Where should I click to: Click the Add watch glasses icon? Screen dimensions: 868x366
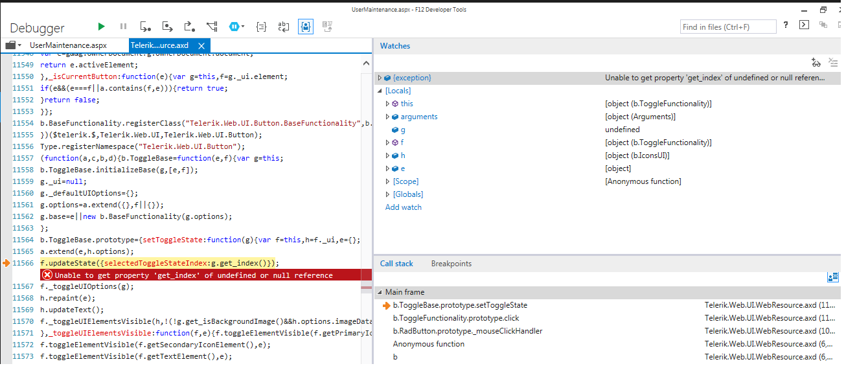[816, 63]
